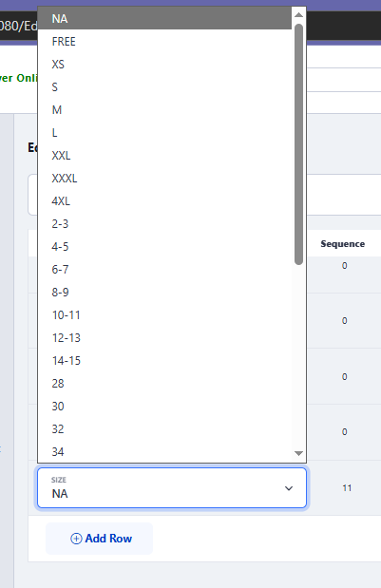Click the scroll down arrow of list

tap(299, 453)
